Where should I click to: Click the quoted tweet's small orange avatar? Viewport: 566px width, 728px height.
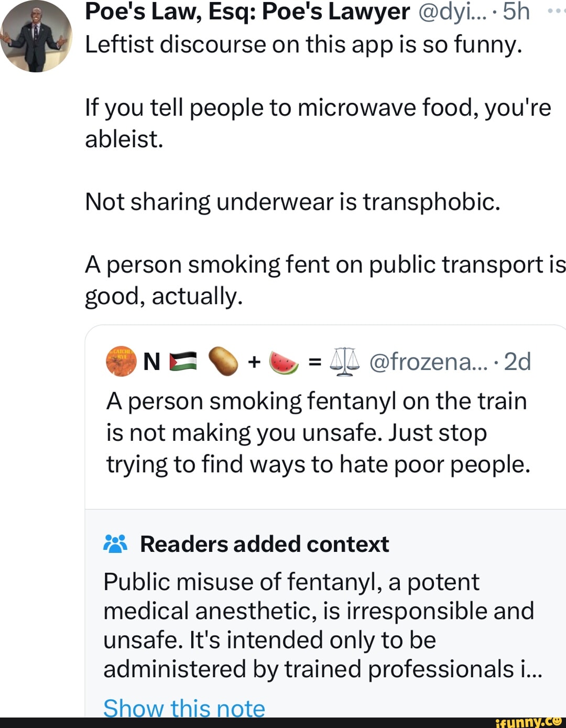pyautogui.click(x=121, y=362)
